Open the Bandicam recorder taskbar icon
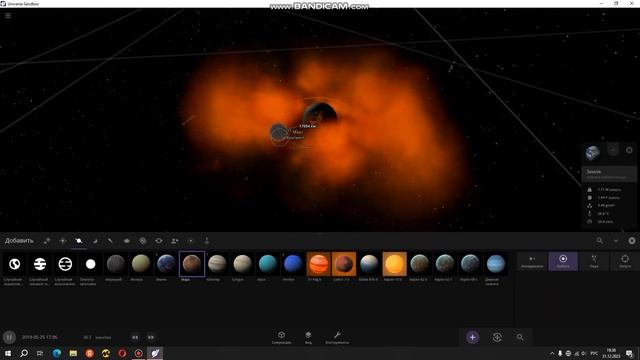 138,353
